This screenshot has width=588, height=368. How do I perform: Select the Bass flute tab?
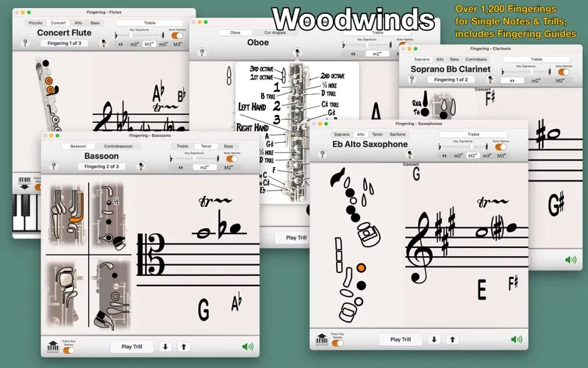coord(96,23)
